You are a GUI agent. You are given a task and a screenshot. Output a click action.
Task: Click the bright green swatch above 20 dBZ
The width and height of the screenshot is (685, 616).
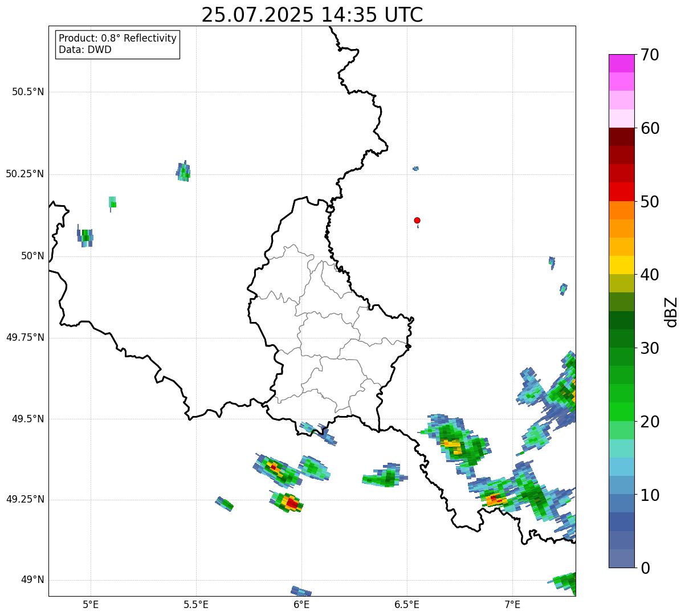(x=621, y=412)
